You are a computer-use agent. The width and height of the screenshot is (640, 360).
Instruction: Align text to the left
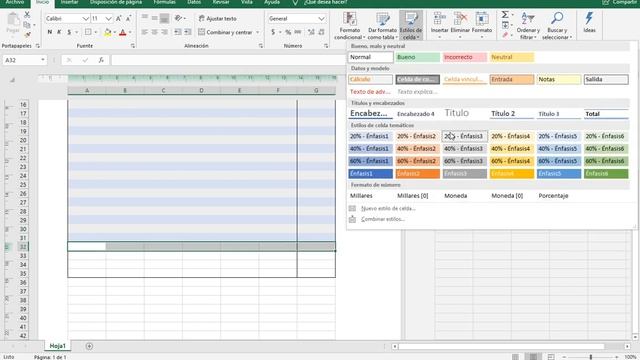[x=144, y=32]
